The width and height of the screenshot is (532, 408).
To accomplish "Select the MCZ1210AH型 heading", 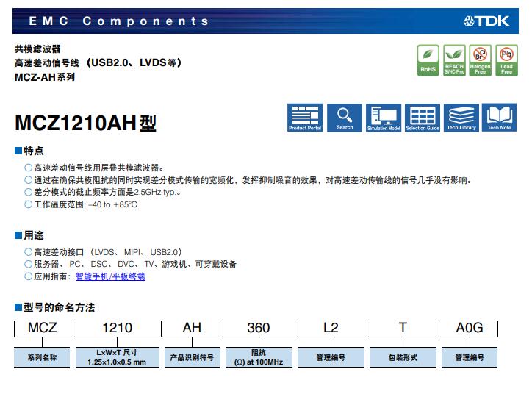I will (x=85, y=123).
